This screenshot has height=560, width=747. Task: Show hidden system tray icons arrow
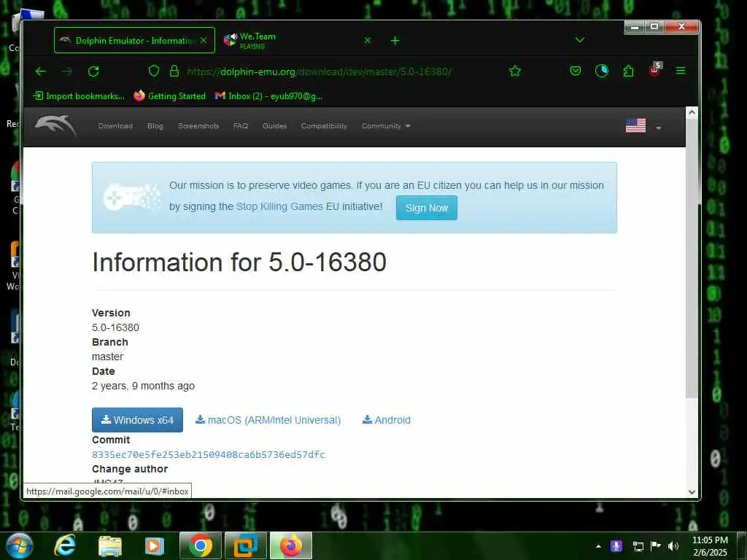(598, 546)
